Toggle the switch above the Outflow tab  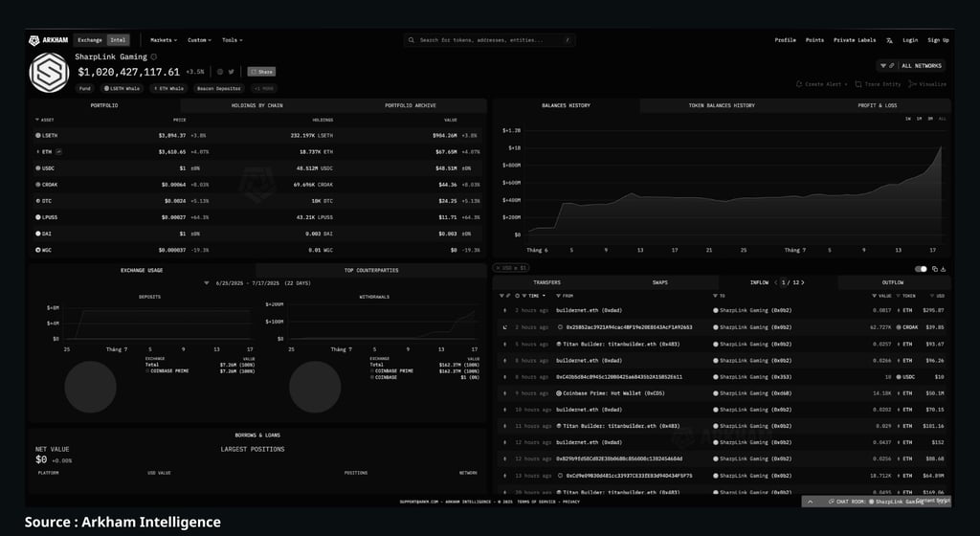click(921, 269)
